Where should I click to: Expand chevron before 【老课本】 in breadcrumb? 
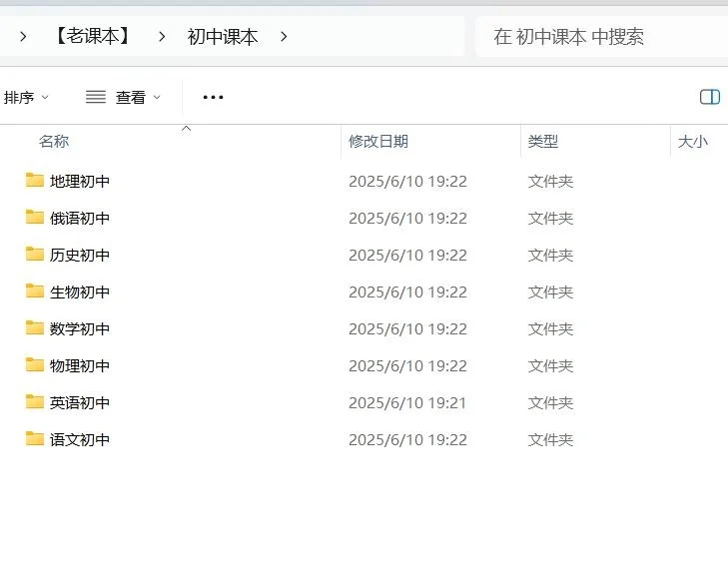click(x=23, y=36)
